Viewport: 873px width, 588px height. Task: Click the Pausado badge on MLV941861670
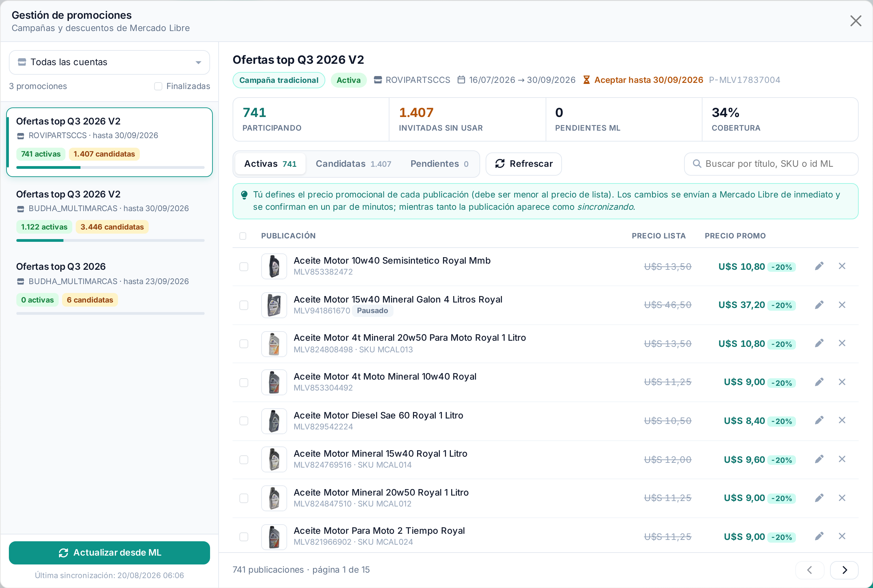372,310
